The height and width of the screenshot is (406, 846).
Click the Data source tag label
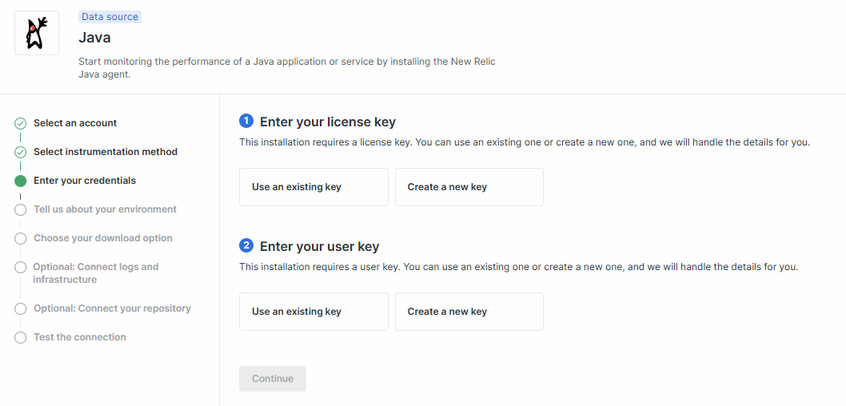(110, 17)
